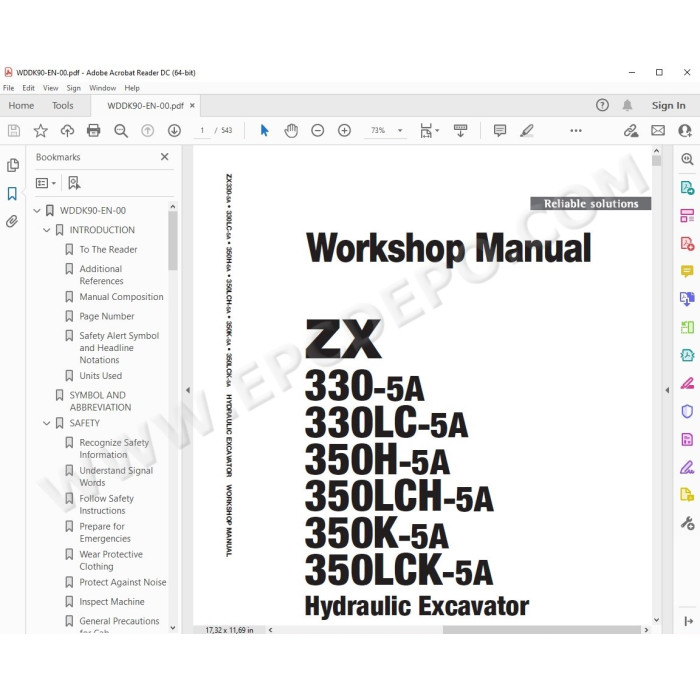This screenshot has width=700, height=700.
Task: Enable scrolling mode toolbar icon
Action: 460,130
